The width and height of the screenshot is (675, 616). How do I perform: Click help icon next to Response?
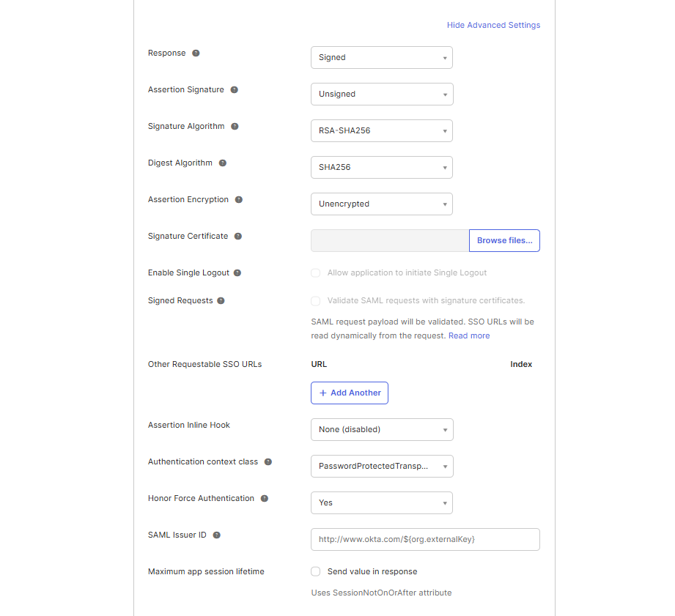196,53
